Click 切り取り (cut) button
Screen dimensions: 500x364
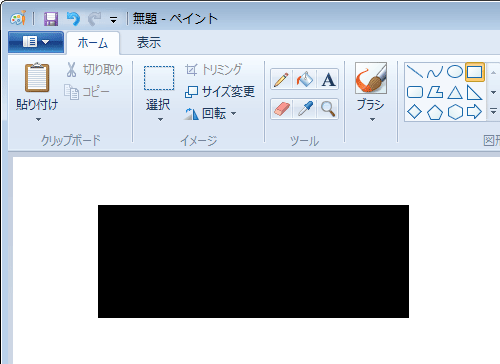click(94, 70)
